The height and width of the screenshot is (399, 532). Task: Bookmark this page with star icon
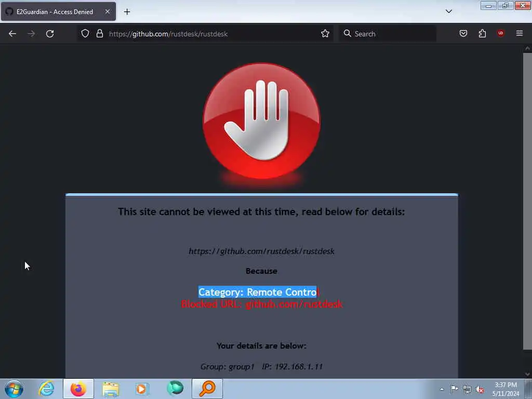pos(325,34)
